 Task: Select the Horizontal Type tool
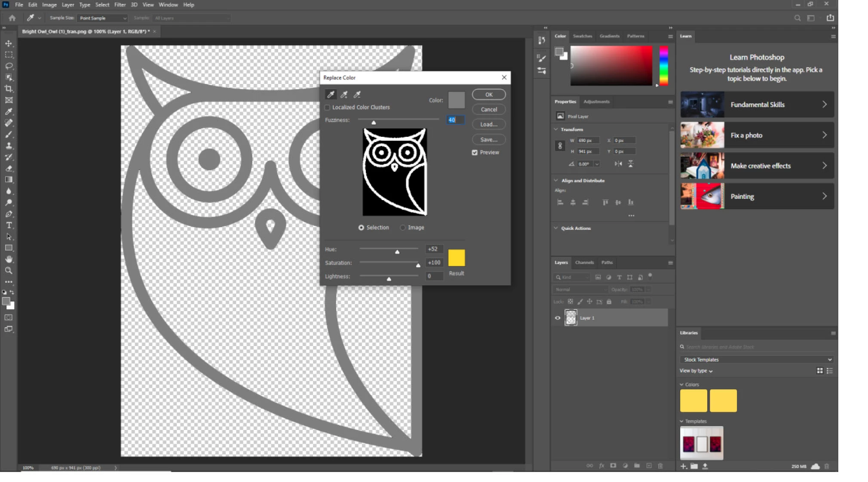coord(9,225)
